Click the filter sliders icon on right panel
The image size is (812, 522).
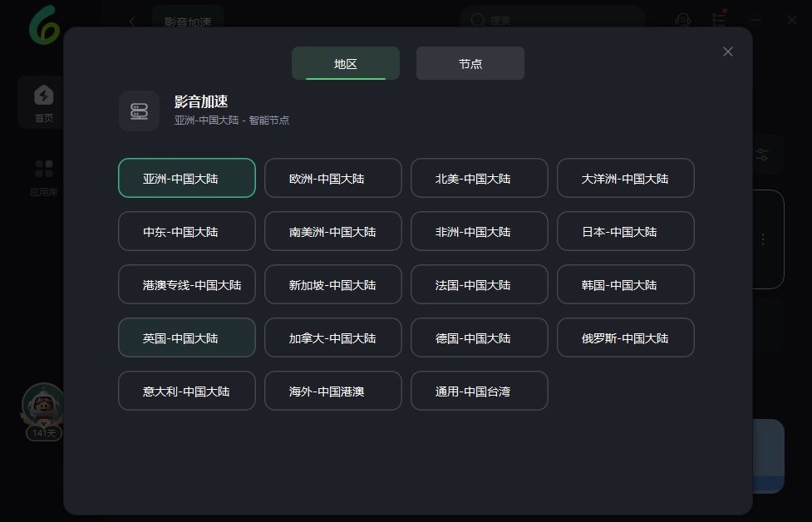click(761, 155)
